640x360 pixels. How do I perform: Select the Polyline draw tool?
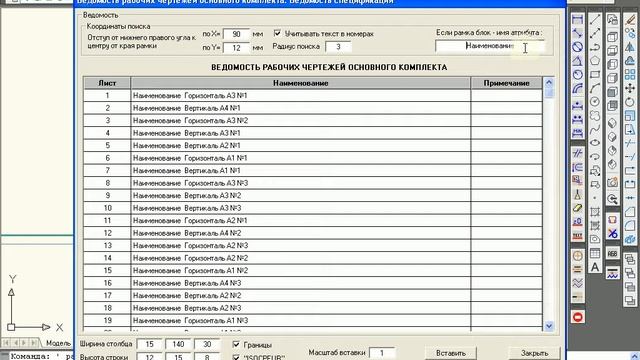595,47
